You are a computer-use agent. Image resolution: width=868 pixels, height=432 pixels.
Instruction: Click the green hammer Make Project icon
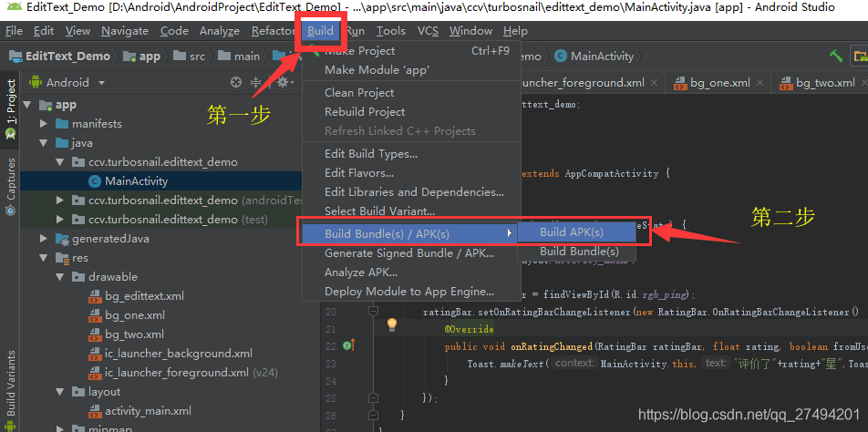(x=836, y=56)
